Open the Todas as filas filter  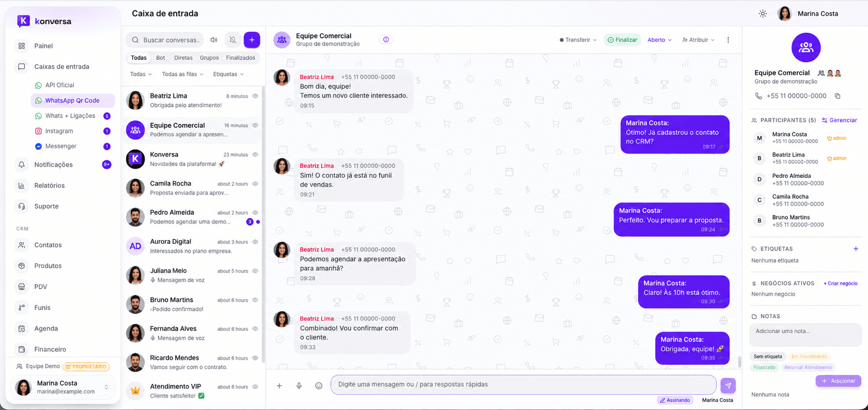pyautogui.click(x=183, y=74)
